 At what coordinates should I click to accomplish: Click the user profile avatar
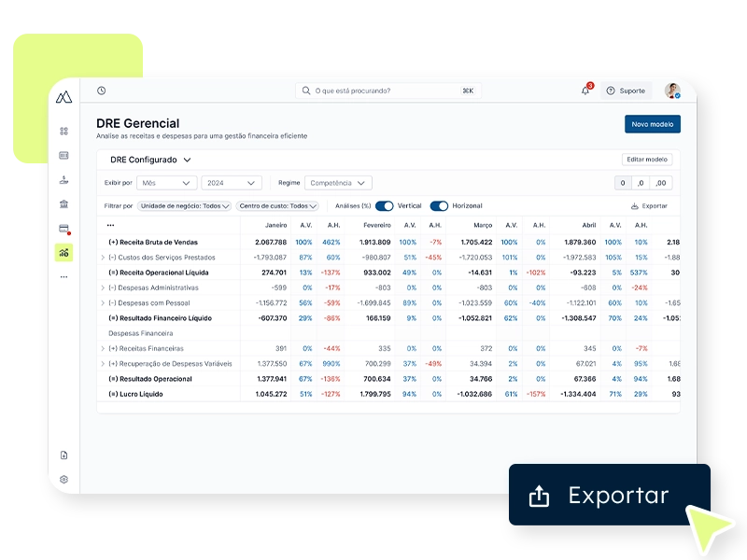click(x=672, y=91)
